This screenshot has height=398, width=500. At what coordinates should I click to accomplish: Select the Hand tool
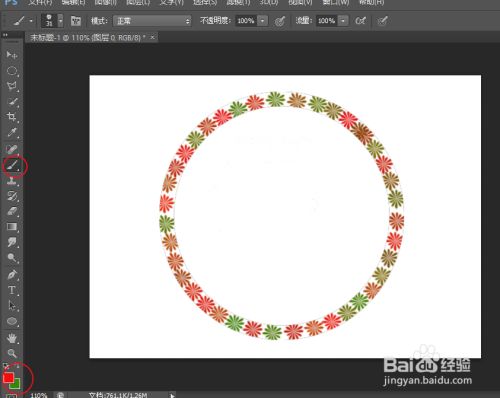[12, 338]
